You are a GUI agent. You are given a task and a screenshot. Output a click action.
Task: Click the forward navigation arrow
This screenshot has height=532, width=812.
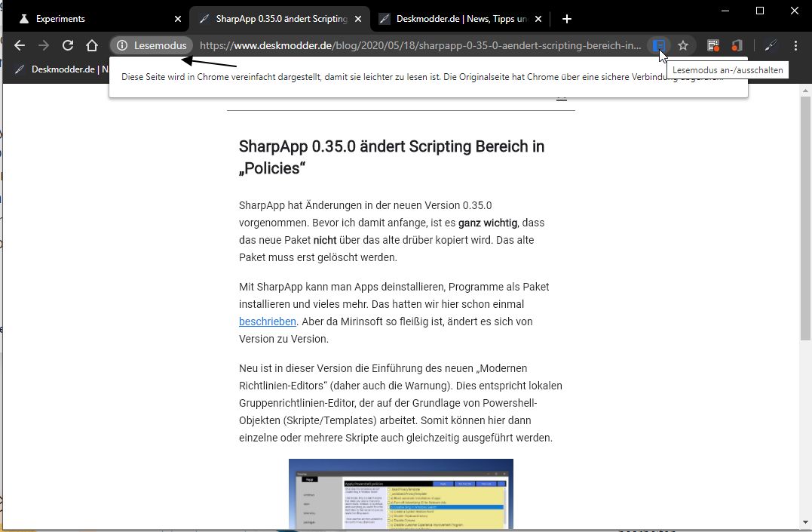(x=44, y=45)
